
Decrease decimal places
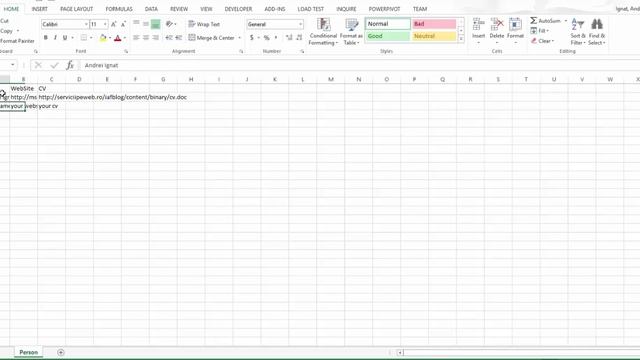[299, 38]
